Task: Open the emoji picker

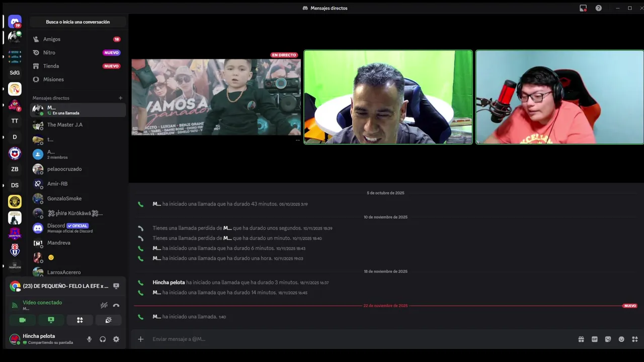Action: pyautogui.click(x=621, y=339)
